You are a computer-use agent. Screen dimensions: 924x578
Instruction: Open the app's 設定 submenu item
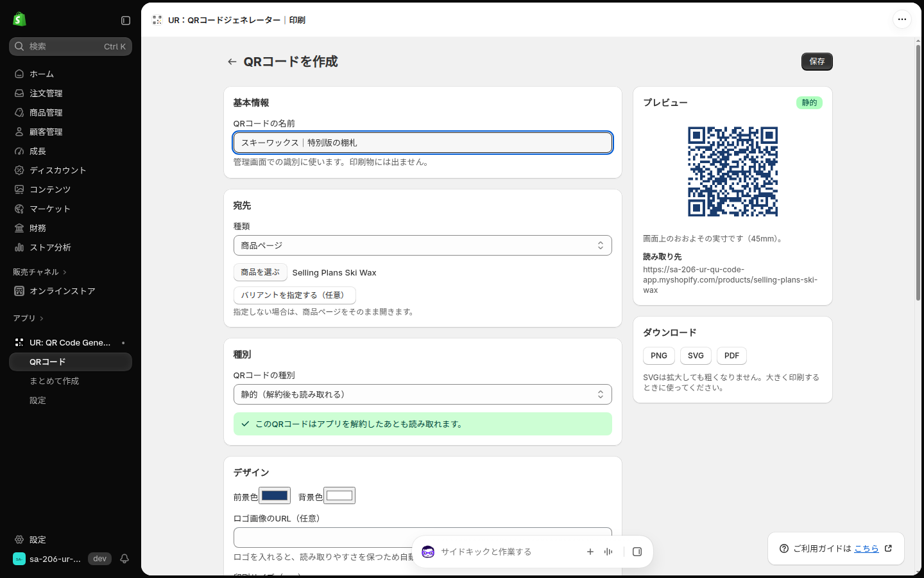click(x=71, y=400)
